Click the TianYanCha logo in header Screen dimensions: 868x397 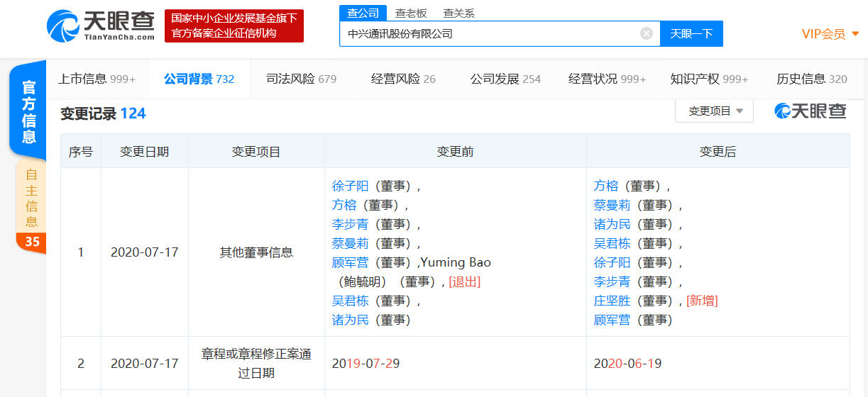(101, 26)
